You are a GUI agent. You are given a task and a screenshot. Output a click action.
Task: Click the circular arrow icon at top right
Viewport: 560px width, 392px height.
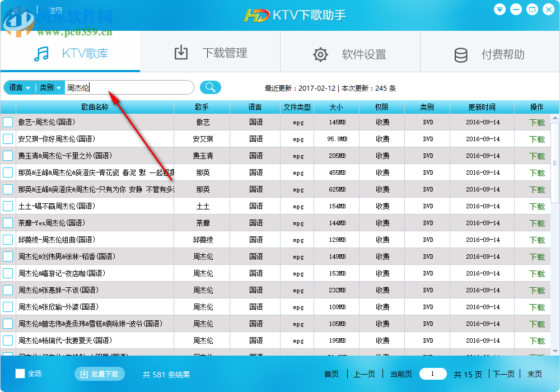[x=500, y=9]
